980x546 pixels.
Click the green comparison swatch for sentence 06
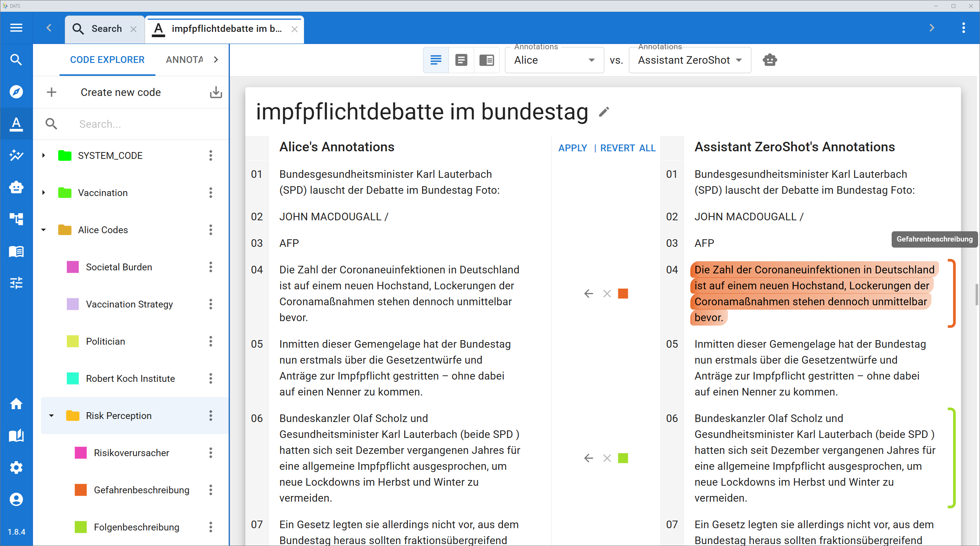(x=623, y=458)
